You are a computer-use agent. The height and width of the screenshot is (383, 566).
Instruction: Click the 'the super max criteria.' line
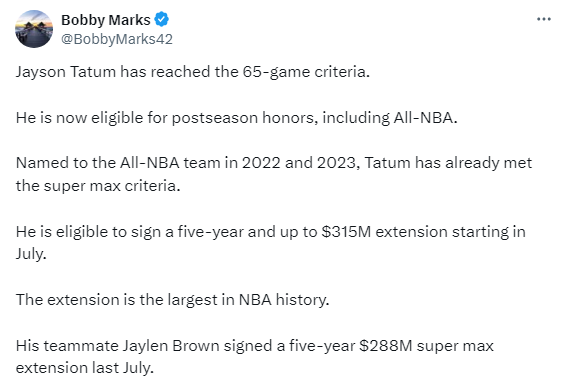(98, 186)
